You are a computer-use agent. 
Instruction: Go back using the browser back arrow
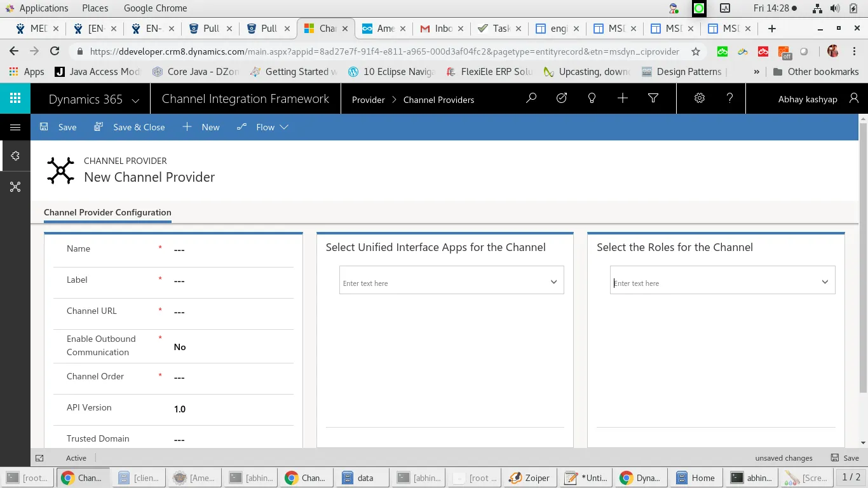[x=14, y=51]
